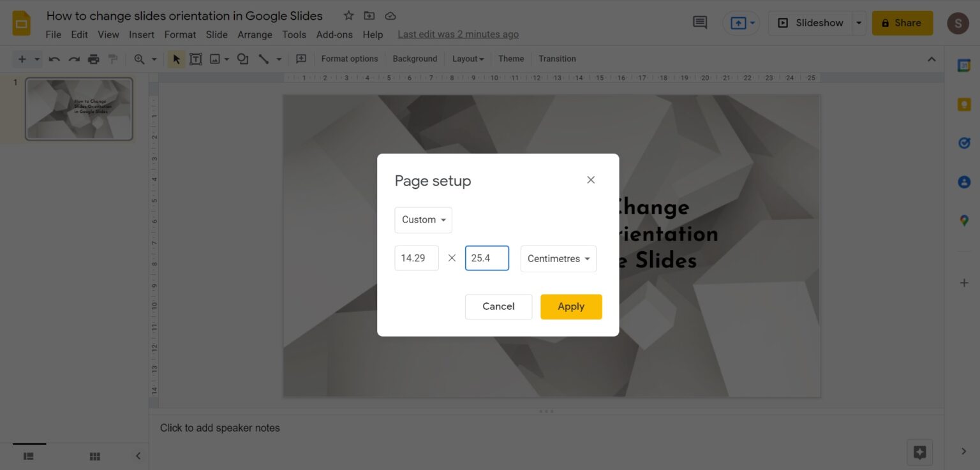Select the Line tool
Viewport: 980px width, 470px height.
tap(263, 59)
